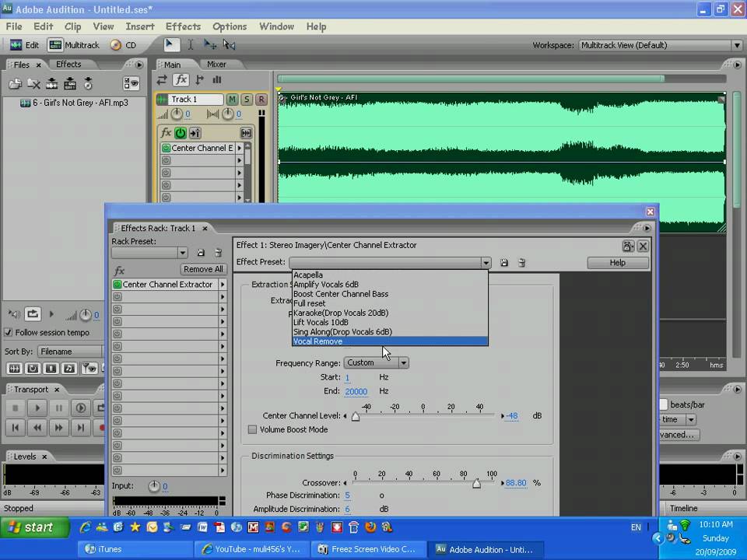The image size is (747, 560).
Task: Switch to the Mixer tab
Action: pyautogui.click(x=216, y=65)
